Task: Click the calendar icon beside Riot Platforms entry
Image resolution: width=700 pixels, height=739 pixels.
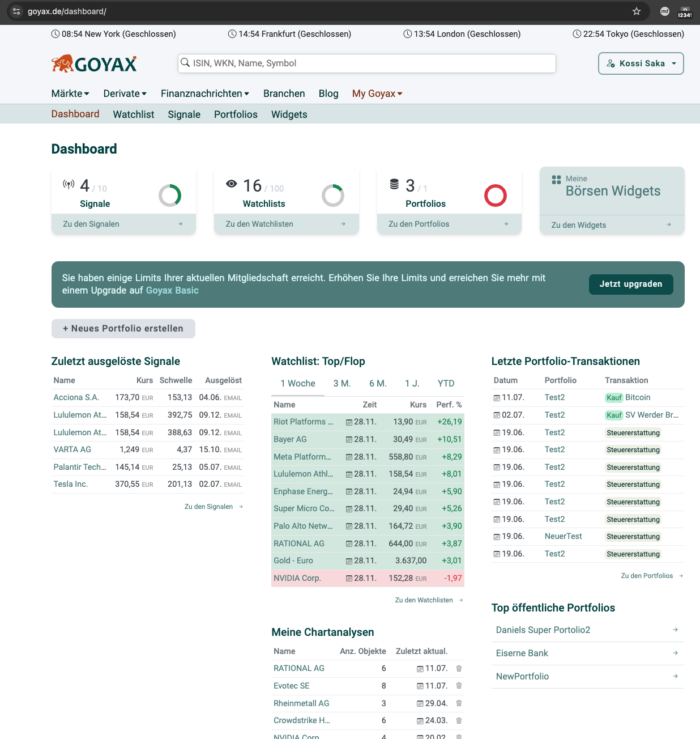Action: [349, 422]
